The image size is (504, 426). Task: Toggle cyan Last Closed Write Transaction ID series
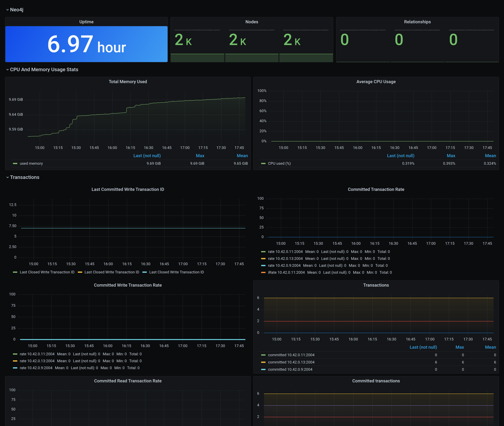pos(176,272)
